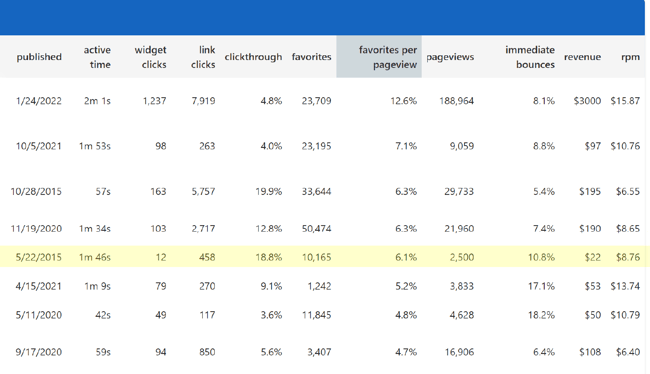Sort by link clicks column header

click(203, 57)
